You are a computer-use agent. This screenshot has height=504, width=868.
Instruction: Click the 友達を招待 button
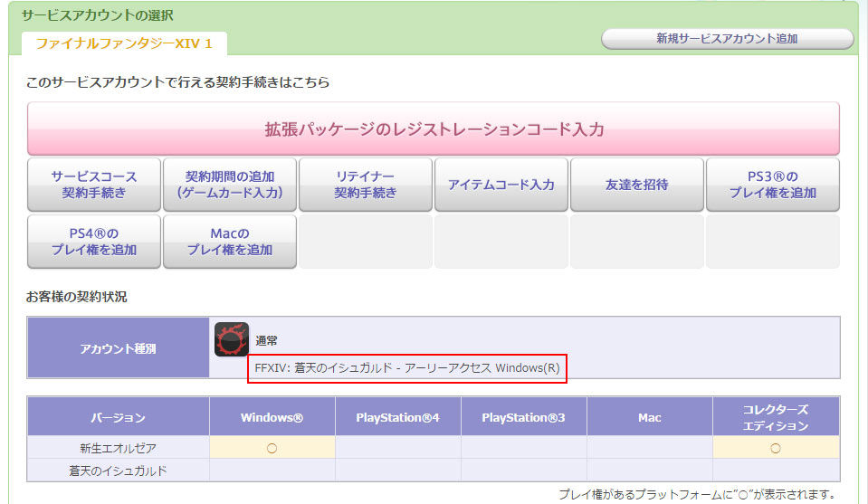click(x=637, y=185)
